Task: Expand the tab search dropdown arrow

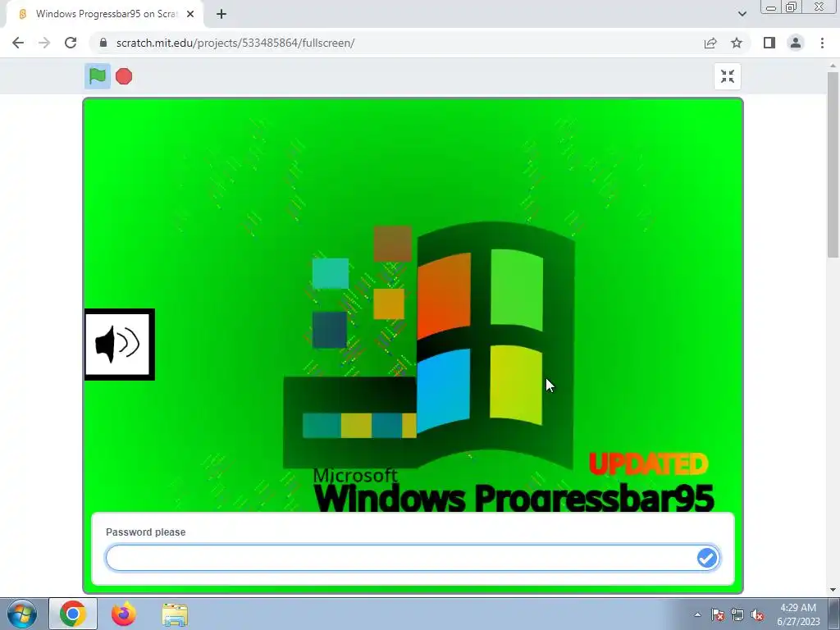Action: 742,15
